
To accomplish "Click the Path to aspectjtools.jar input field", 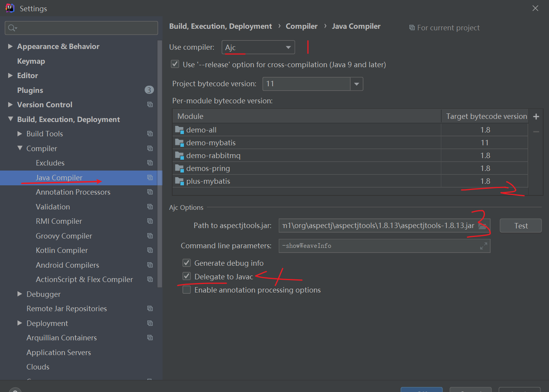I will coord(377,225).
